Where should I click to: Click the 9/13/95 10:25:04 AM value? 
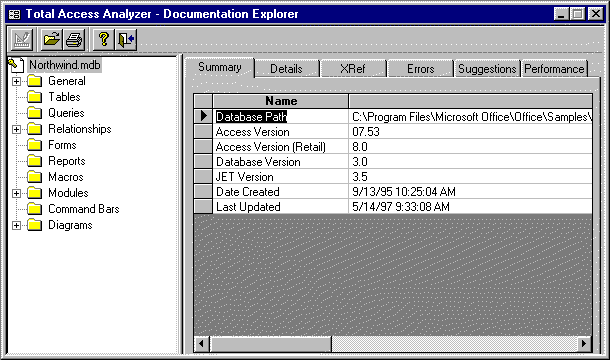tap(471, 191)
